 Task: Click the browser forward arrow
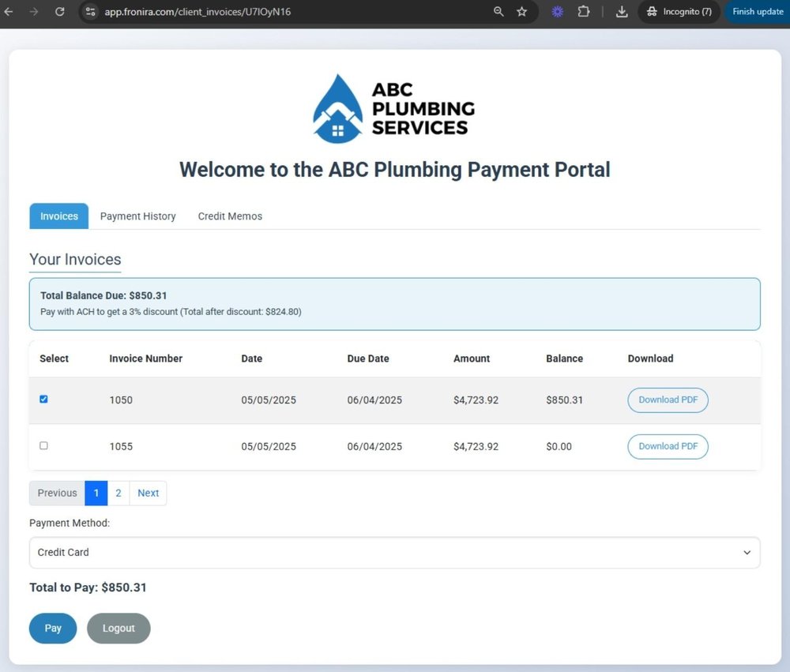[x=34, y=12]
